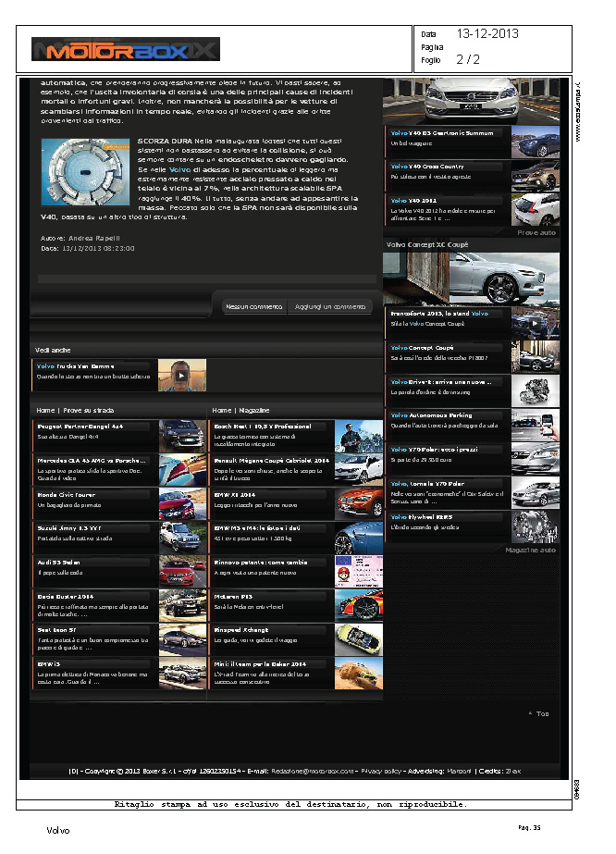Open the Rinnovo patente article thumbnail
This screenshot has width=616, height=854.
(358, 571)
